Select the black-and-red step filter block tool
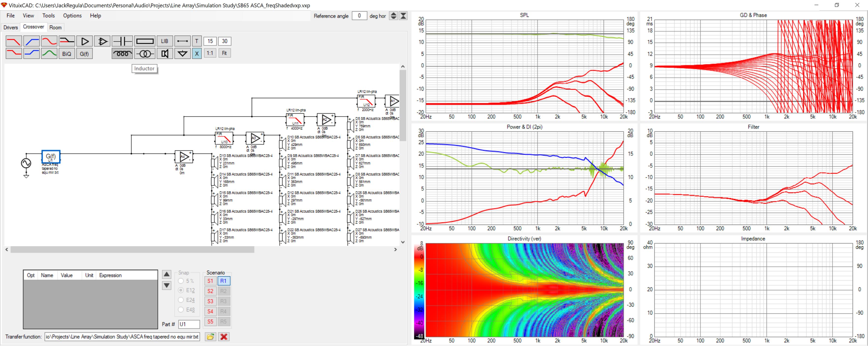The image size is (868, 346). coord(67,41)
